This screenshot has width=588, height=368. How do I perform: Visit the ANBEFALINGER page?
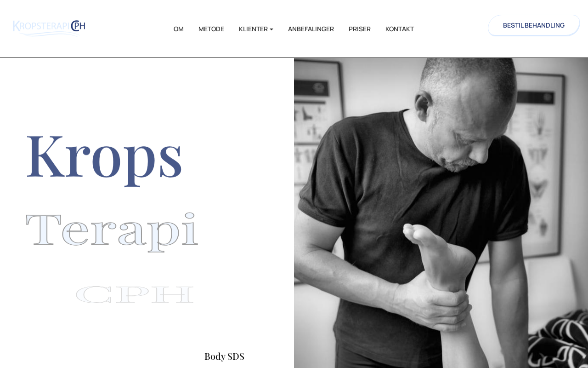click(311, 29)
